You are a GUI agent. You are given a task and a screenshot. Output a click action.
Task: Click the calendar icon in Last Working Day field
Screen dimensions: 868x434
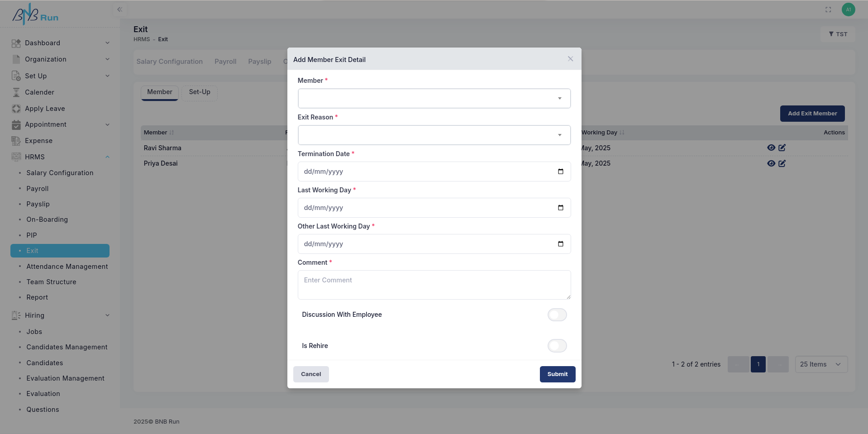560,208
